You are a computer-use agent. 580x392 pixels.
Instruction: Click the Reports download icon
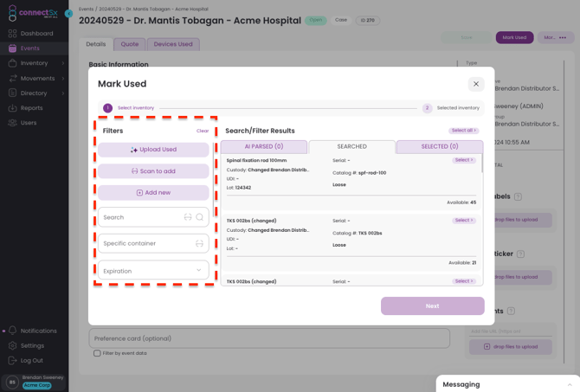coord(12,107)
